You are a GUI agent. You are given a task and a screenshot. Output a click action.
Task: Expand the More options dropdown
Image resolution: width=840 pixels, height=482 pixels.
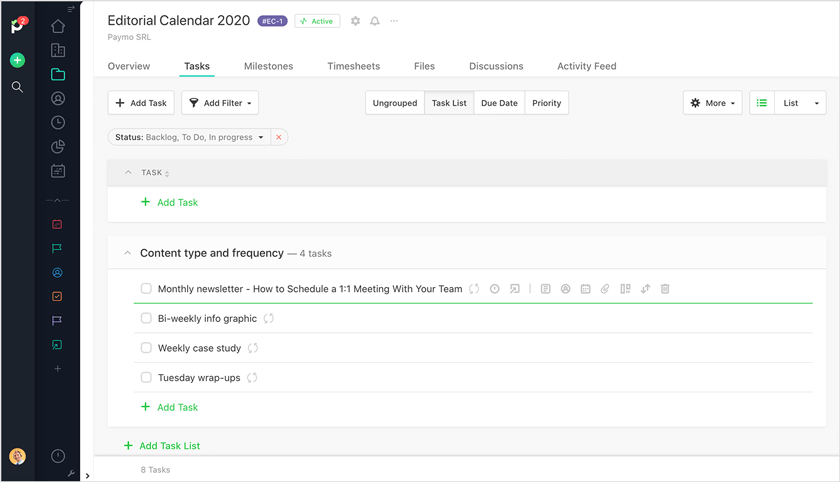point(713,103)
